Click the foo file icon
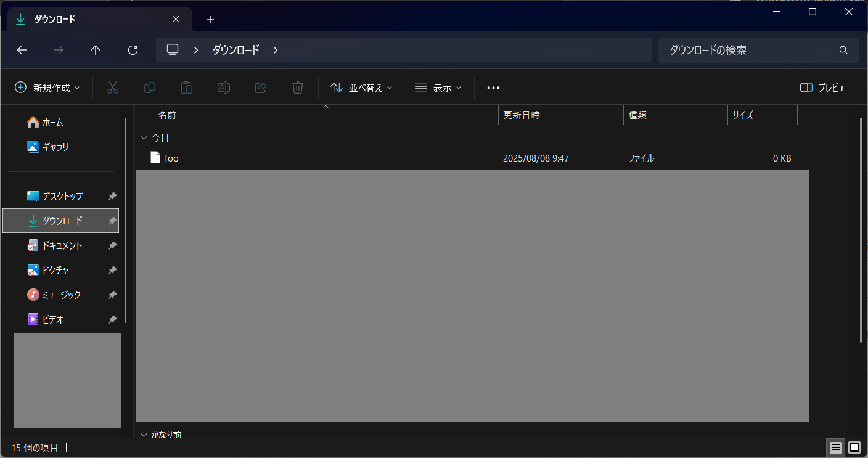Image resolution: width=868 pixels, height=458 pixels. pyautogui.click(x=155, y=158)
